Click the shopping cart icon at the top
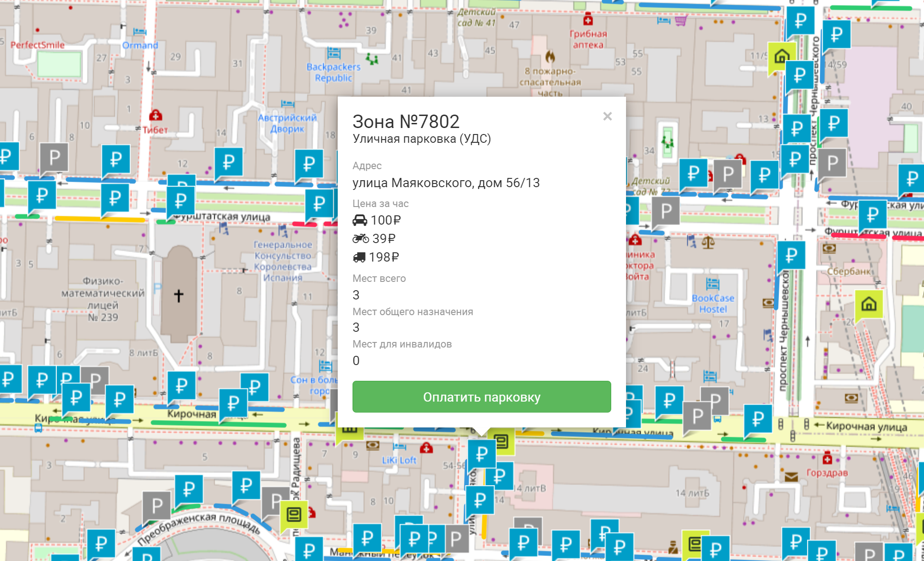The width and height of the screenshot is (924, 561). [681, 20]
